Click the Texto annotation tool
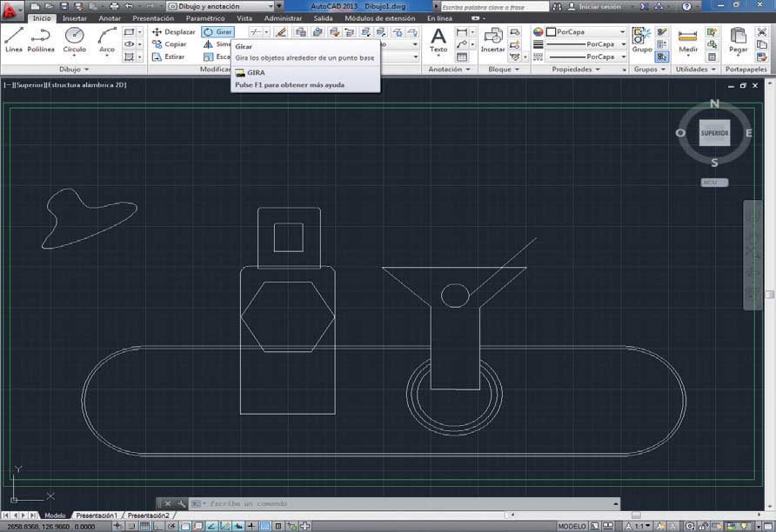This screenshot has width=776, height=532. click(x=438, y=40)
